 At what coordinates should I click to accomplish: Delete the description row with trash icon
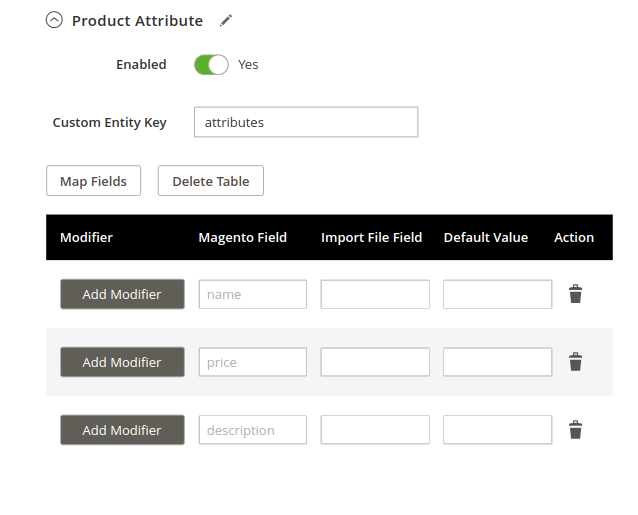(575, 430)
